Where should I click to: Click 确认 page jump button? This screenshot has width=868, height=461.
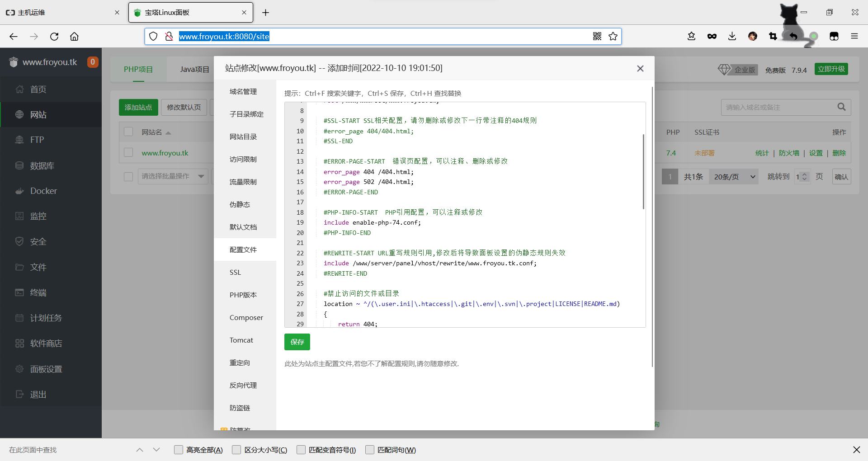[841, 177]
